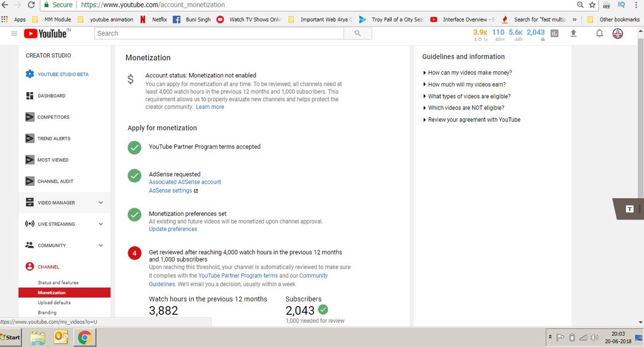
Task: Open Outlook from taskbar
Action: click(61, 338)
